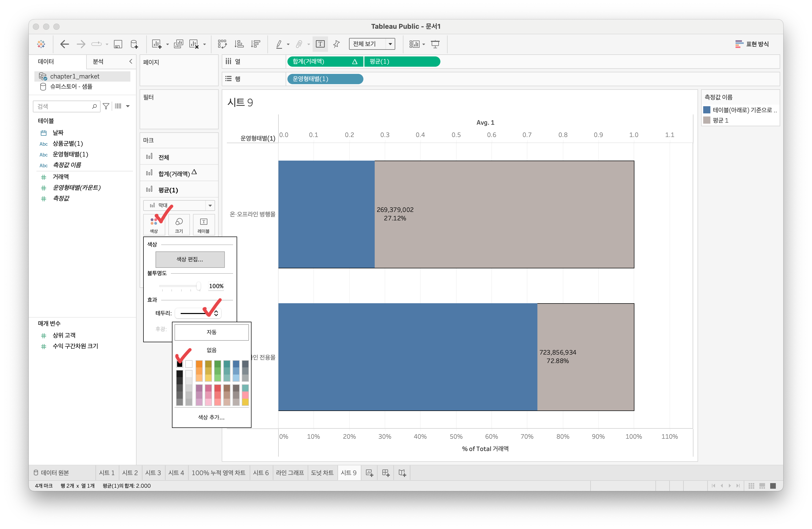The height and width of the screenshot is (529, 812).
Task: Click the new data source toolbar icon
Action: click(x=134, y=44)
